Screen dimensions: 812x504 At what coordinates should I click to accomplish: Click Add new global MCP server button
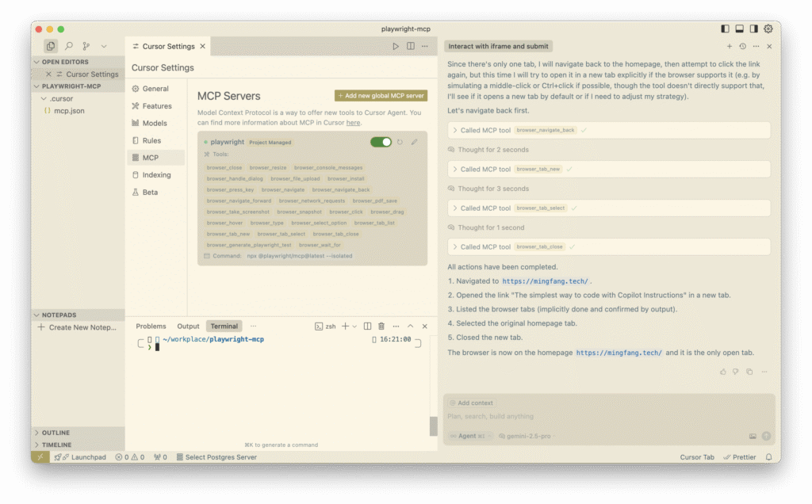[x=381, y=96]
